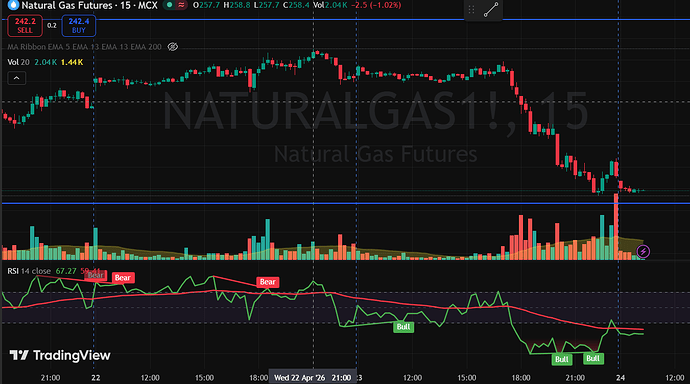Click the faded Bear label in RSI pane
Image resolution: width=690 pixels, height=384 pixels.
(x=95, y=276)
